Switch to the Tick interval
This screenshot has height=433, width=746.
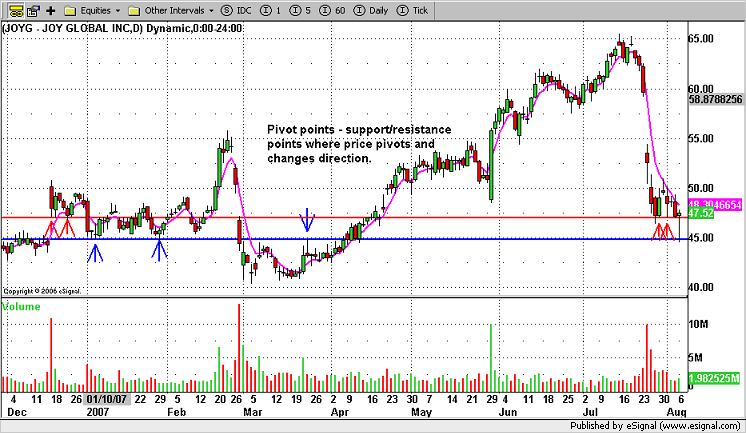[412, 10]
